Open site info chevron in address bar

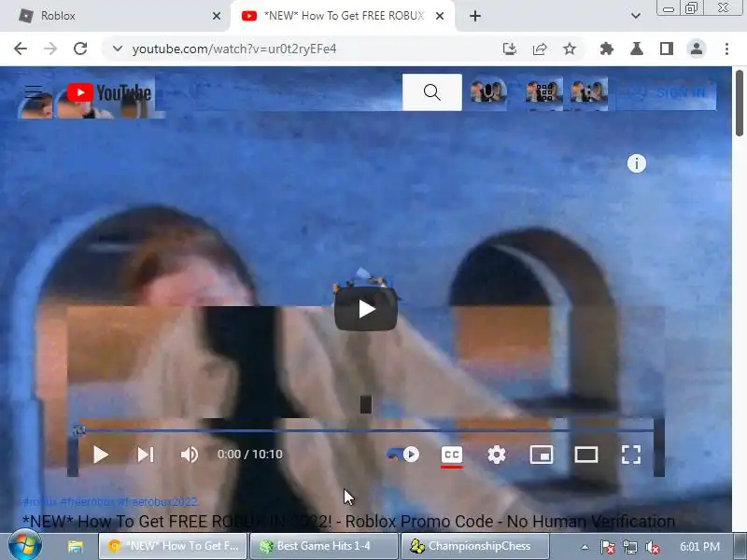[118, 49]
